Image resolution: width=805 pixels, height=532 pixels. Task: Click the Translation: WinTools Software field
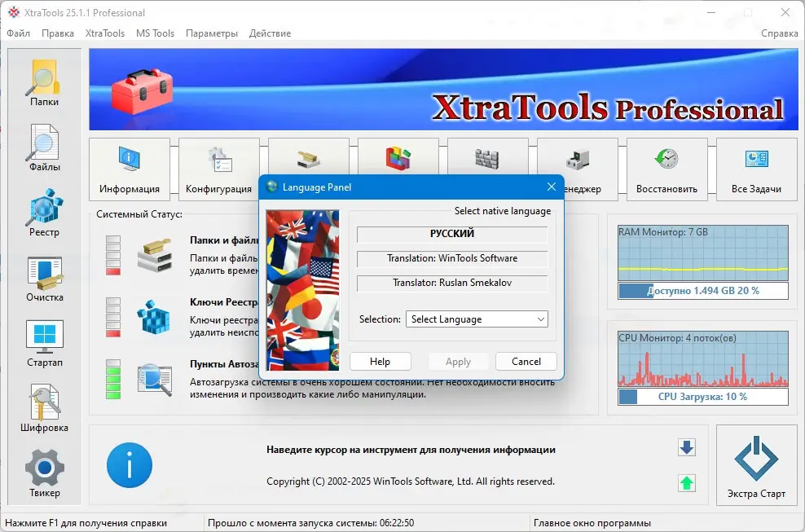pyautogui.click(x=452, y=258)
